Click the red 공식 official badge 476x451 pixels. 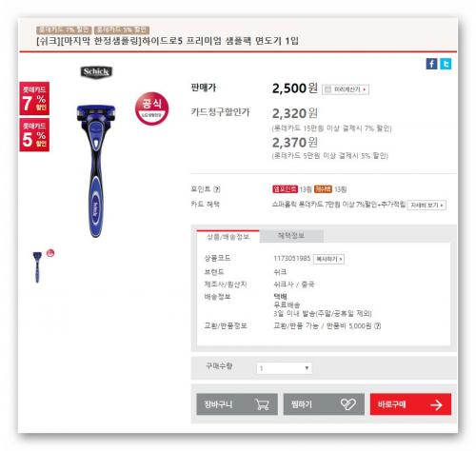pyautogui.click(x=151, y=108)
